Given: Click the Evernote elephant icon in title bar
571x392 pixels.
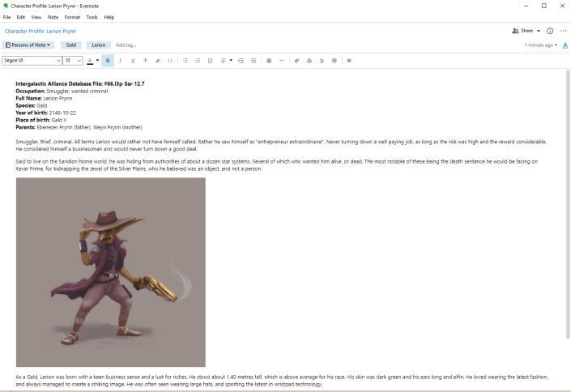Looking at the screenshot, I should click(x=6, y=6).
